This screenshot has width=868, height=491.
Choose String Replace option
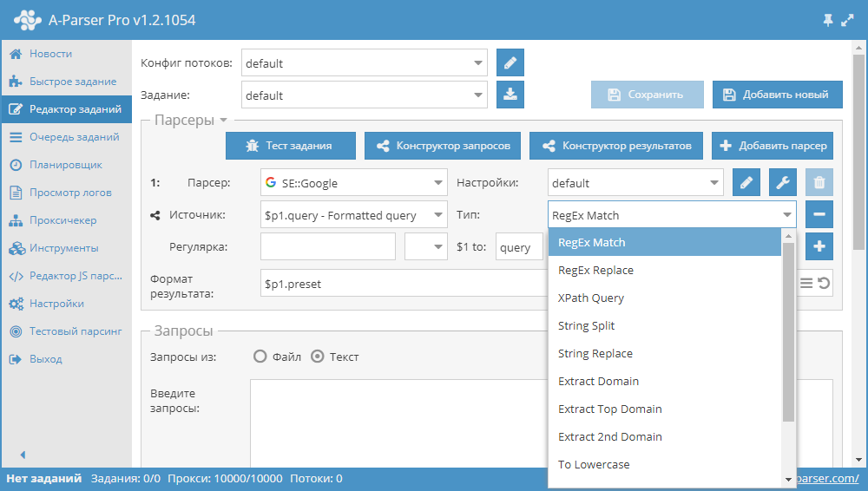tap(664, 353)
